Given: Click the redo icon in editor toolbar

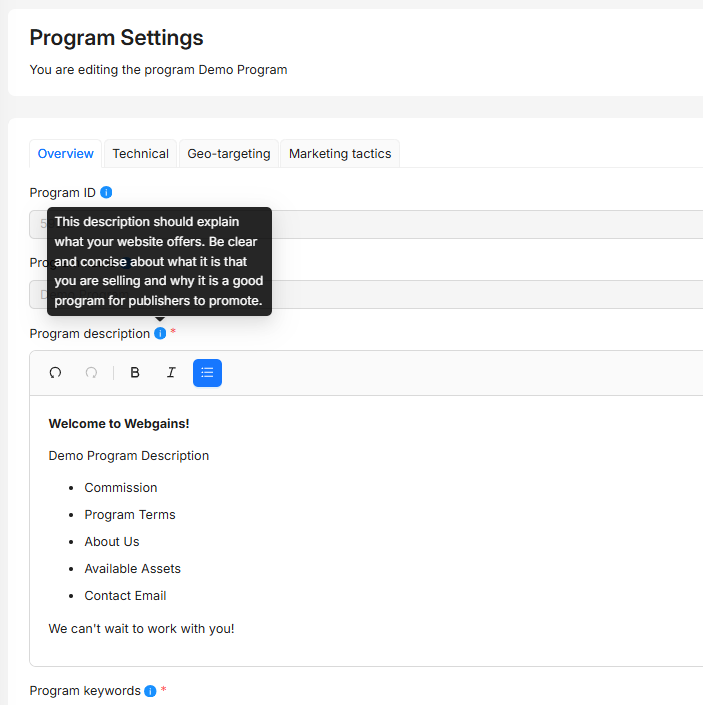Looking at the screenshot, I should click(91, 373).
